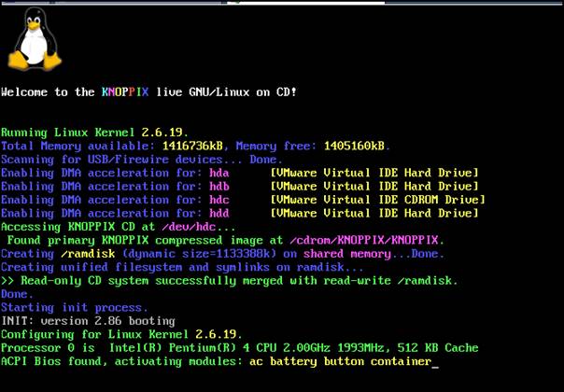Click the hdd device name
Viewport: 564px width, 392px height.
(219, 214)
